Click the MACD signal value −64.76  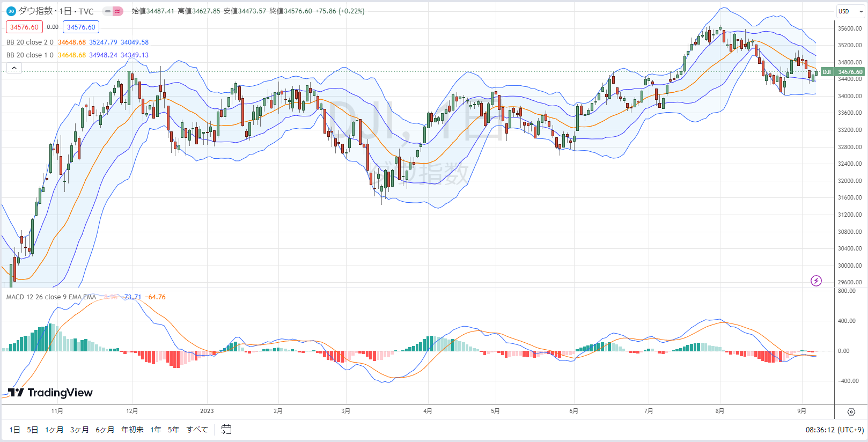pos(156,297)
